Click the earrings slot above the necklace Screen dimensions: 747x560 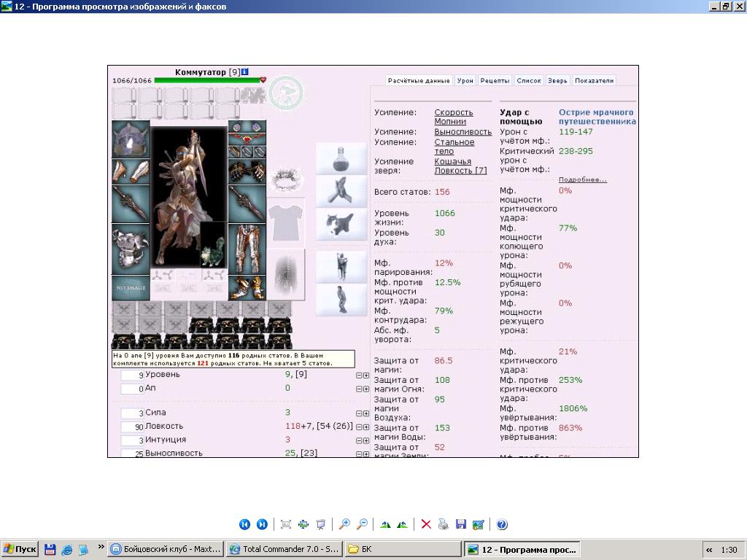click(247, 127)
